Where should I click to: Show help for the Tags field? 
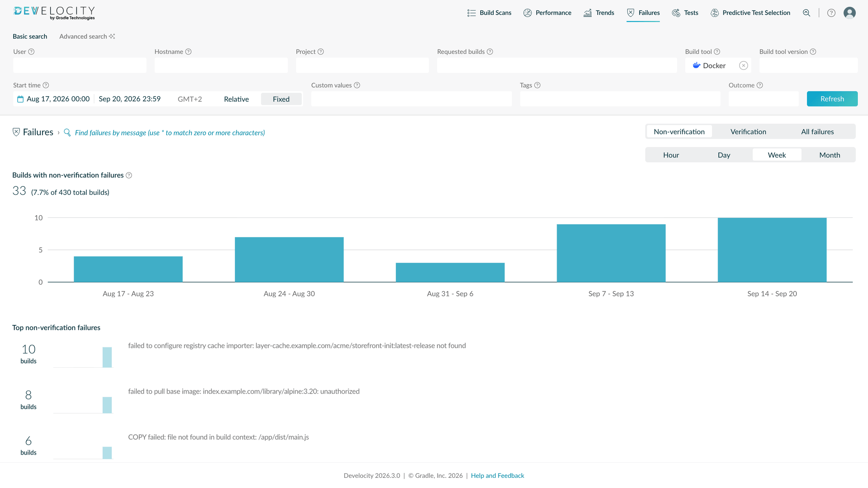537,85
